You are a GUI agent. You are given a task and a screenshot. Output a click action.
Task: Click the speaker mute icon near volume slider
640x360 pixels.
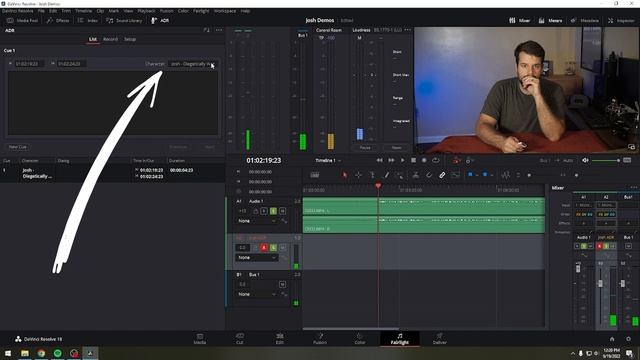[x=585, y=160]
